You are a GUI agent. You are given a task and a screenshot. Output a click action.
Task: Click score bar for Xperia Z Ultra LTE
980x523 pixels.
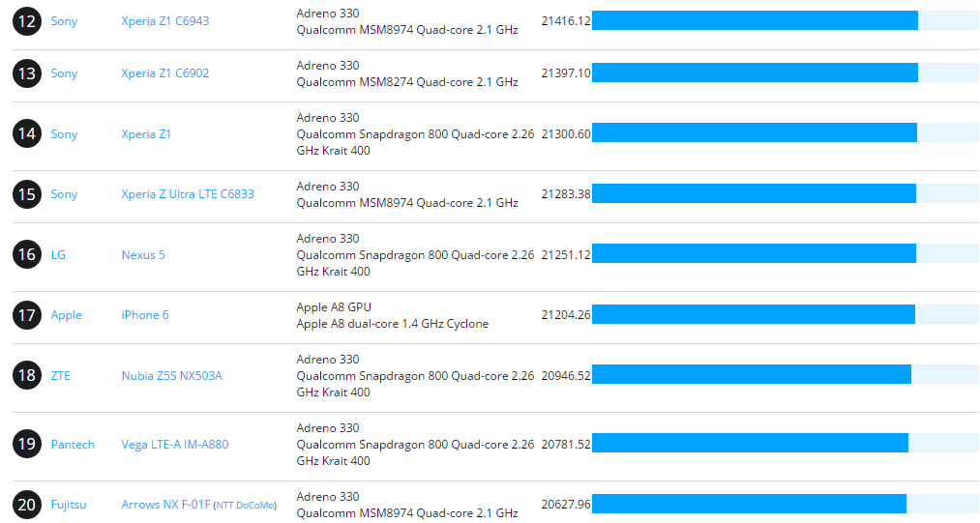coord(754,193)
